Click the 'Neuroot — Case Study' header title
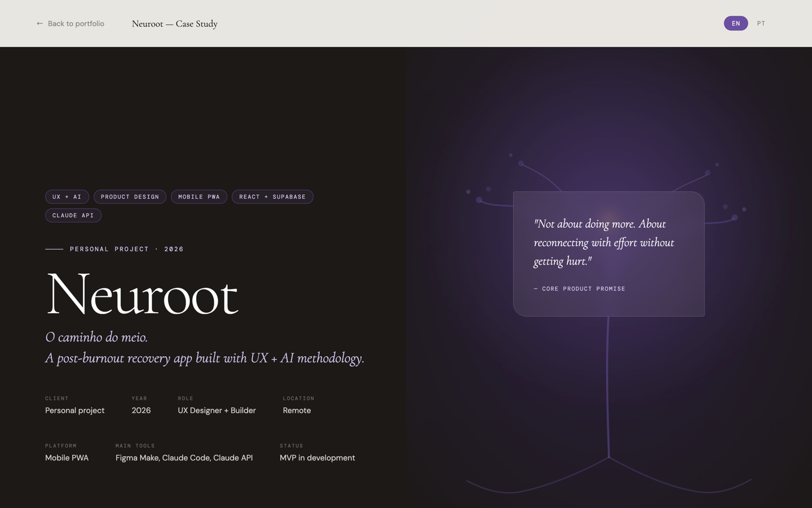Viewport: 812px width, 508px height. click(x=174, y=24)
